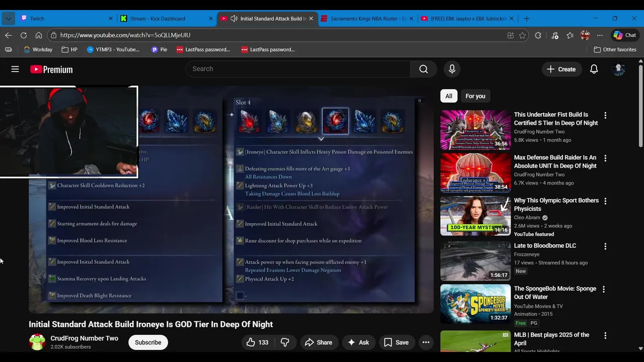Viewport: 644px width, 362px height.
Task: Open Max Defense Build Raider thumbnail
Action: click(x=475, y=173)
